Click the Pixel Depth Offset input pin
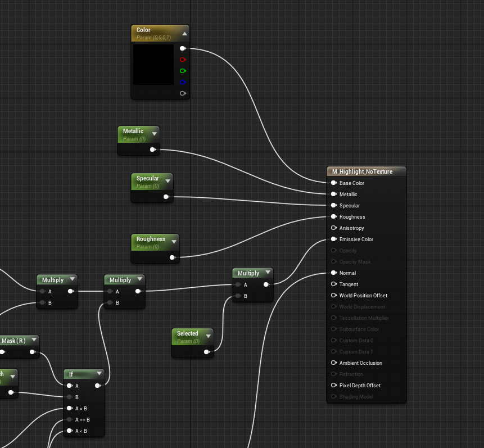Viewport: 484px width, 448px height. click(x=333, y=386)
